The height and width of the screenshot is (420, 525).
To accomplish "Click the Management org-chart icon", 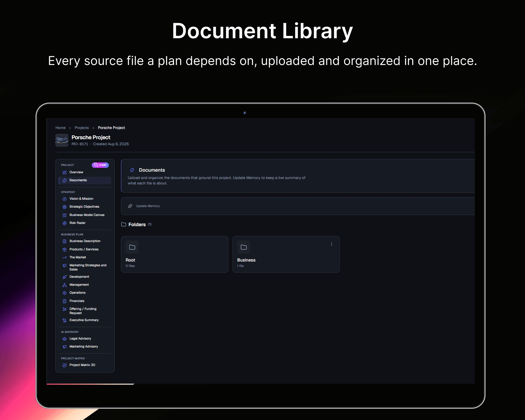I will 65,285.
